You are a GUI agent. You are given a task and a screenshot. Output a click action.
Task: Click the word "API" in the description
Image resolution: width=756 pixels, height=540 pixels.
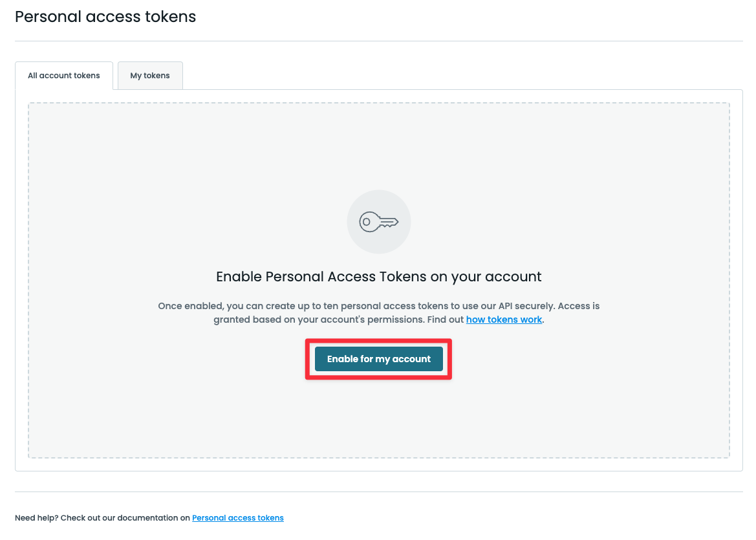coord(506,306)
